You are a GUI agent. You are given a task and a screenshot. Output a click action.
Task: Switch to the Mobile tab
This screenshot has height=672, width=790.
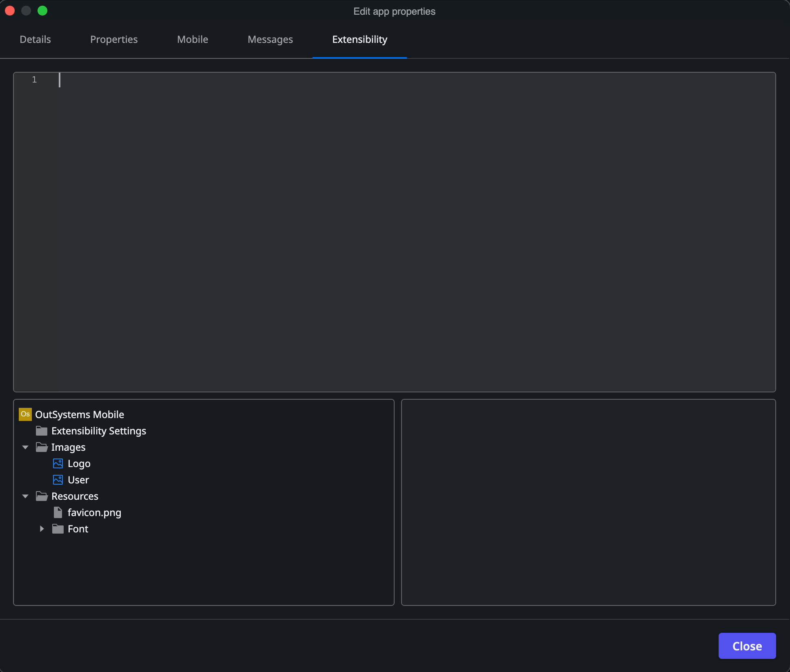click(192, 39)
